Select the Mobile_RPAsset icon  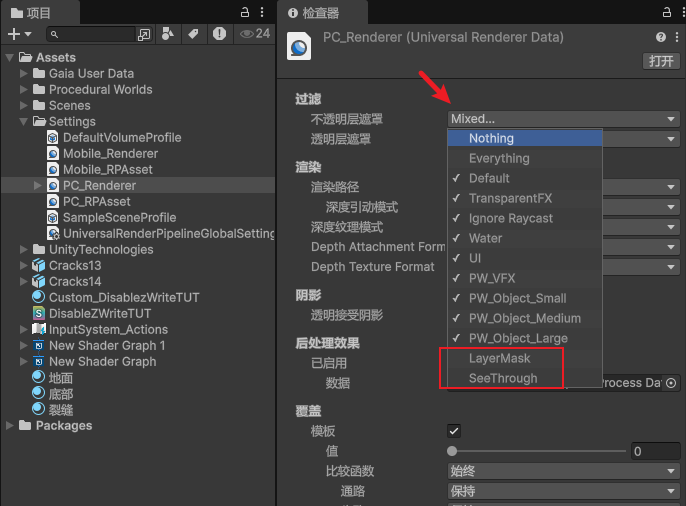(x=52, y=170)
